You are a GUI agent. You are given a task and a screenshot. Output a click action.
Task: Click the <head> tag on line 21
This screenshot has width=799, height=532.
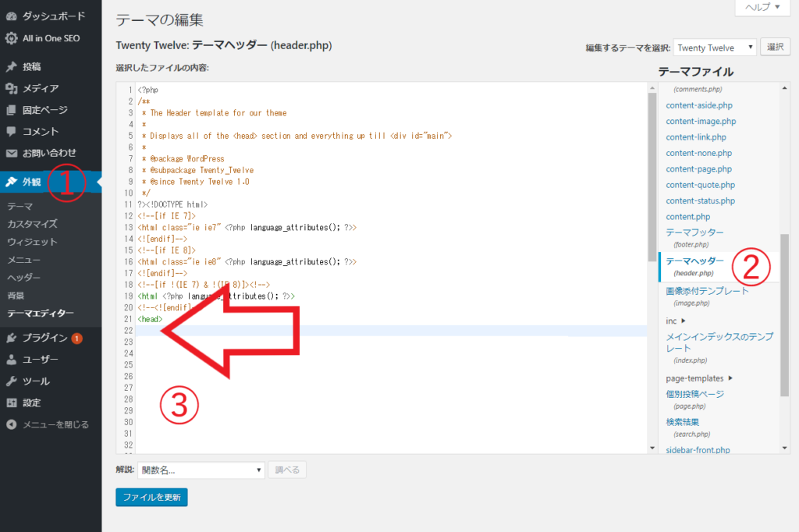tap(150, 320)
